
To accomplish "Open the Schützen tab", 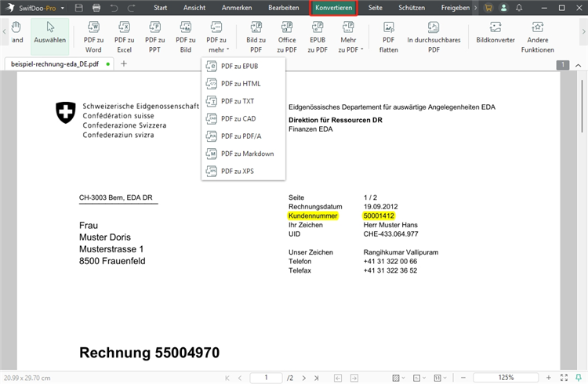I will pyautogui.click(x=412, y=8).
